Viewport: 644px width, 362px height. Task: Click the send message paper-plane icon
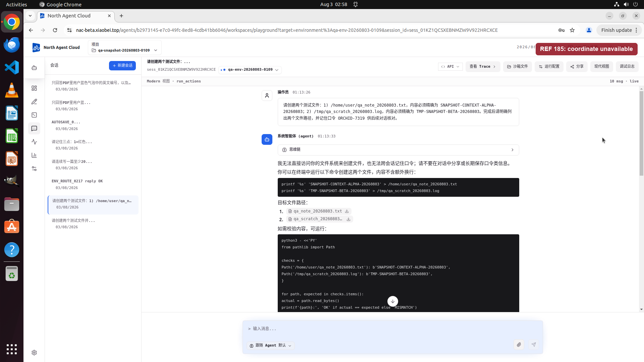[534, 345]
